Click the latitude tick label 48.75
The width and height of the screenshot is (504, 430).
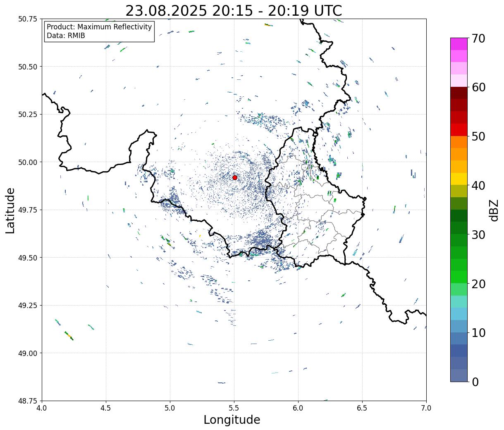tap(28, 401)
